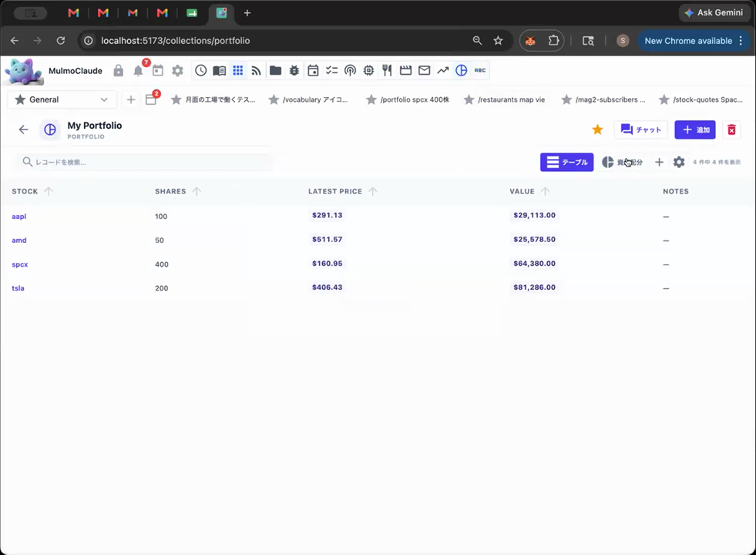Viewport: 756px width, 555px height.
Task: Click the lock icon beside MulmoClaude
Action: 118,71
